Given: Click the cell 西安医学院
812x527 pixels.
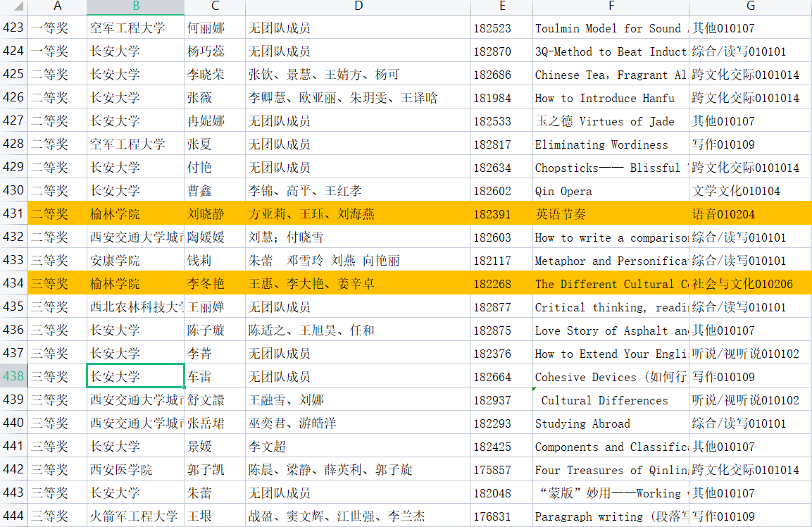Looking at the screenshot, I should [135, 470].
